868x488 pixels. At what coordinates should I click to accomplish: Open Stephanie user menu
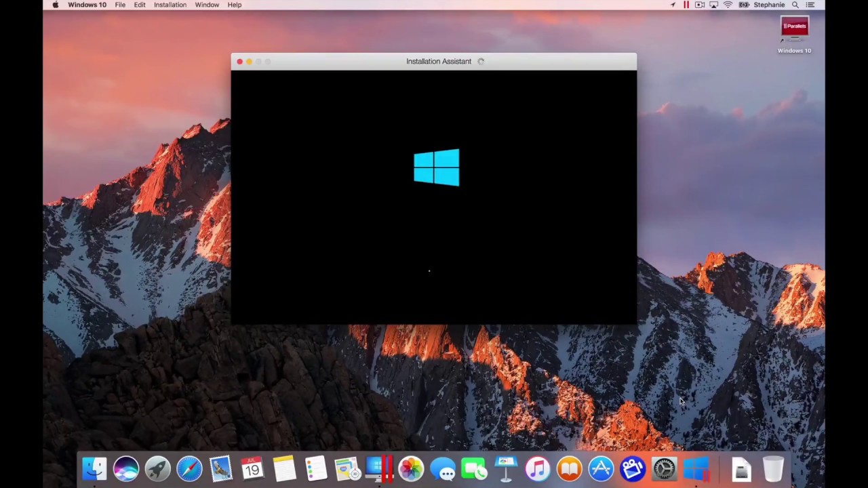769,5
